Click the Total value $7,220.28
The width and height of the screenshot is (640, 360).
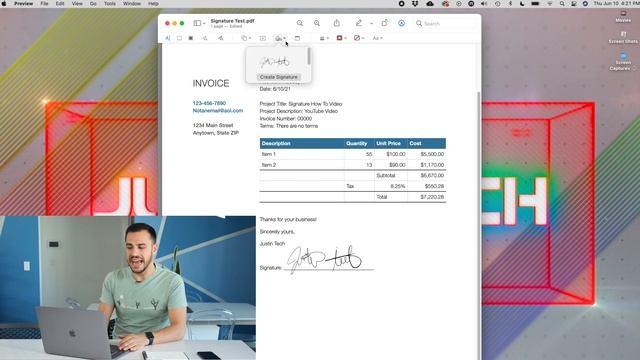click(x=432, y=197)
